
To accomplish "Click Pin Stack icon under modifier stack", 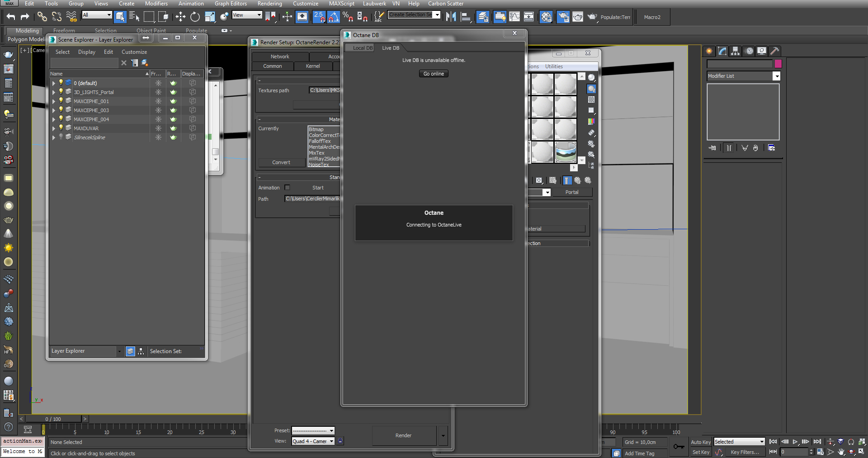I will pyautogui.click(x=712, y=148).
